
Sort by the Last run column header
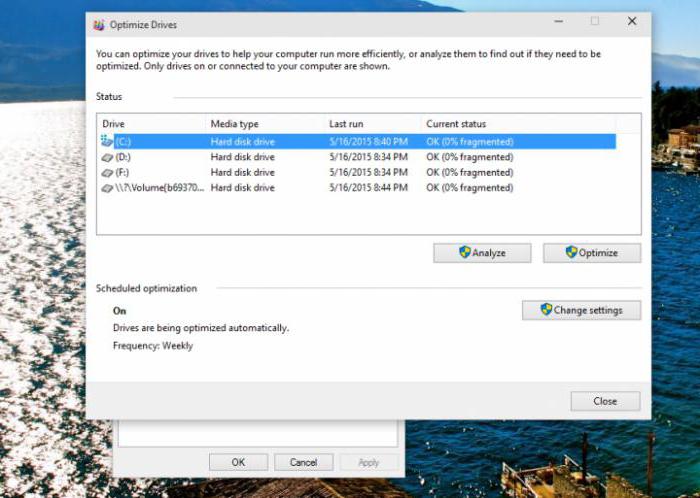370,124
